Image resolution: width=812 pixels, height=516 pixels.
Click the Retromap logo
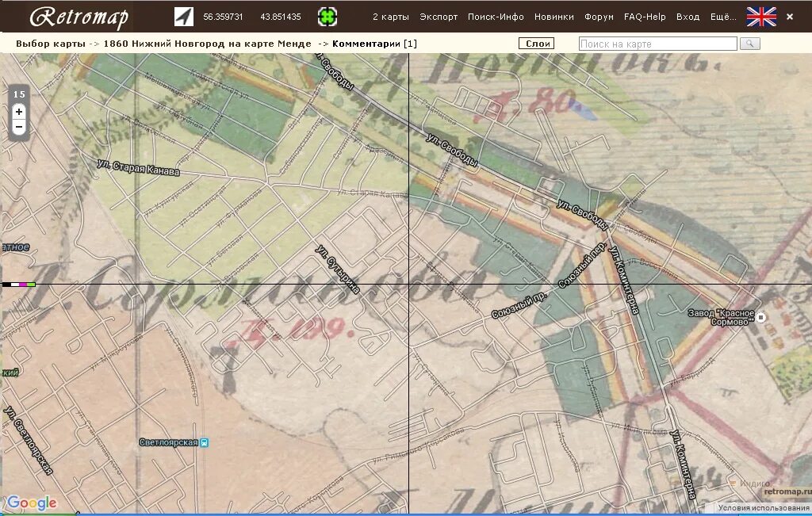pyautogui.click(x=79, y=17)
